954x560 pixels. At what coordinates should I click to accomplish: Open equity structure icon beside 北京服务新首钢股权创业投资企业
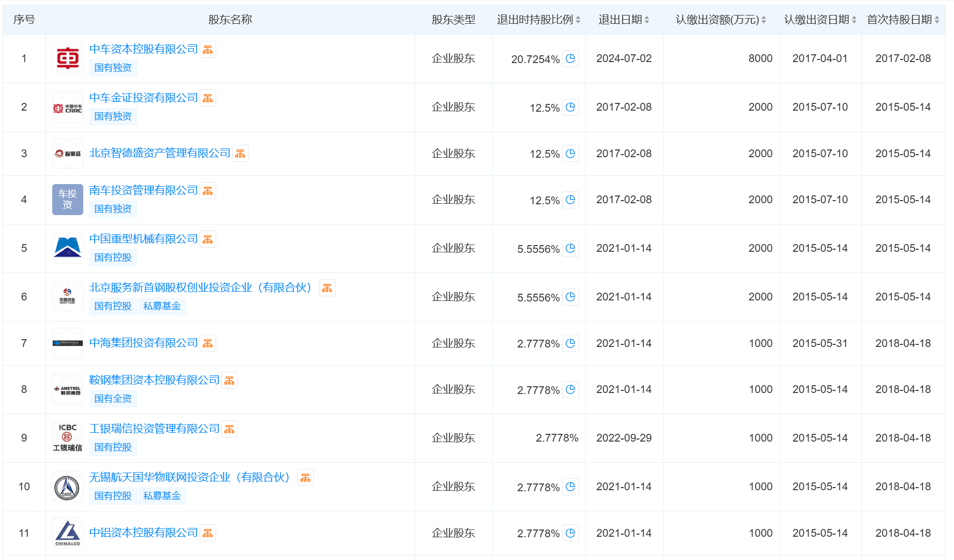pyautogui.click(x=327, y=288)
